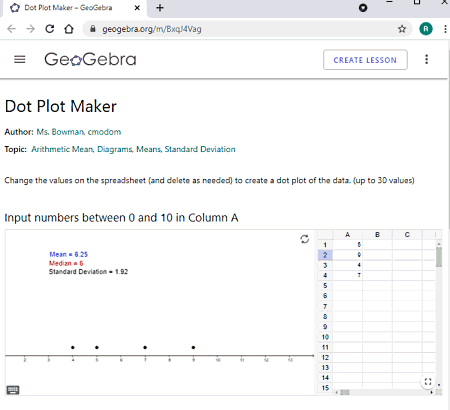Screen dimensions: 450x410
Task: Open Chrome three-dot menu
Action: [x=445, y=29]
